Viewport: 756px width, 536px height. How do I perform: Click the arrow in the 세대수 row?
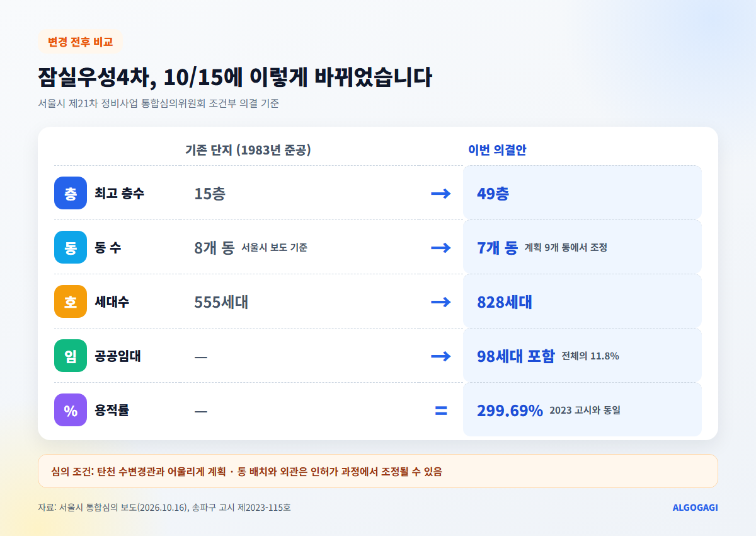[441, 302]
